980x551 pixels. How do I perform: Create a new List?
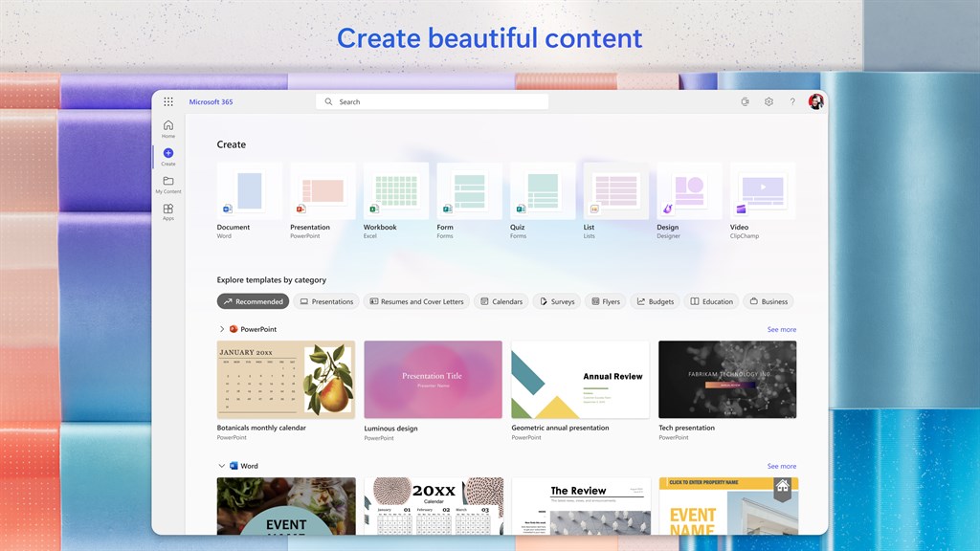pos(615,190)
